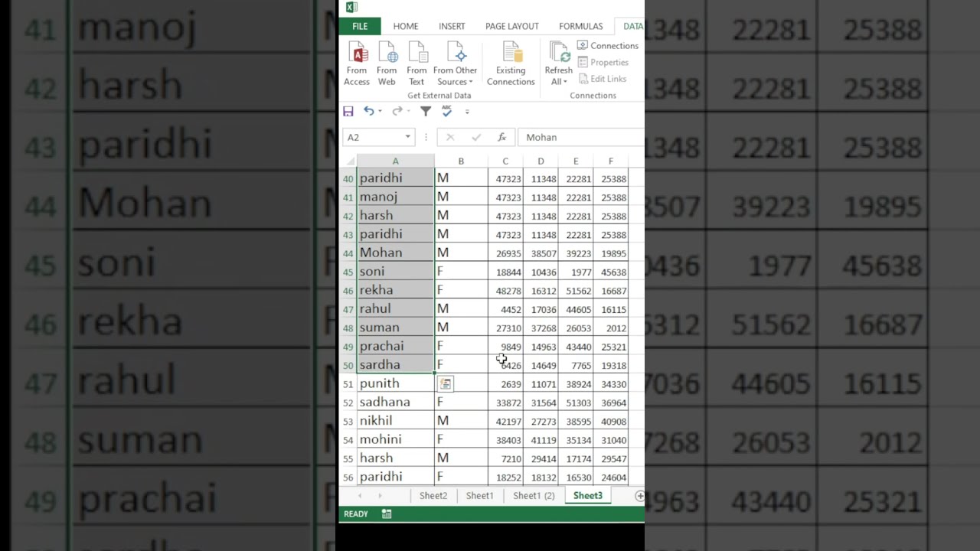980x551 pixels.
Task: Click the macro recording icon in status bar
Action: tap(387, 514)
